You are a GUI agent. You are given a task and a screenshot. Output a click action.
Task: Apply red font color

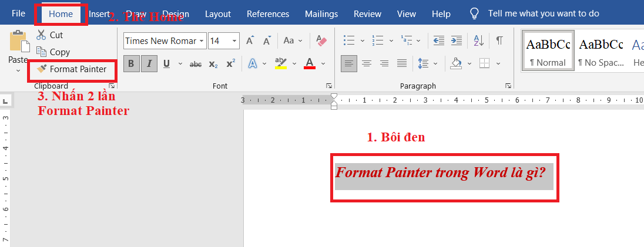pyautogui.click(x=310, y=63)
